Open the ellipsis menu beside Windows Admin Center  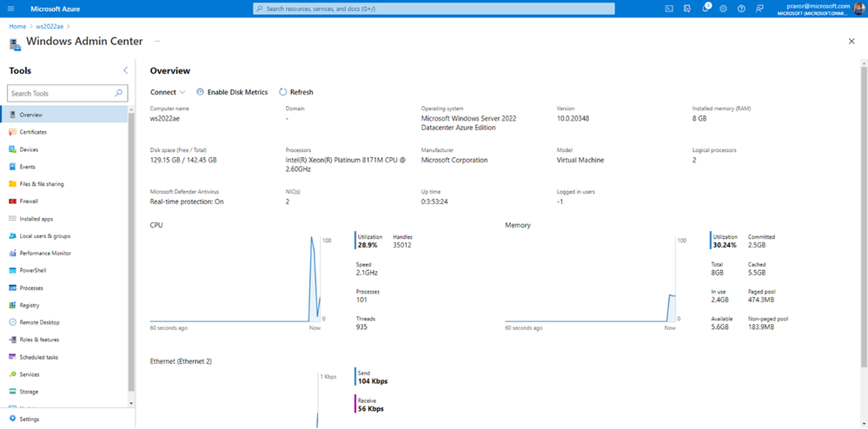click(157, 41)
